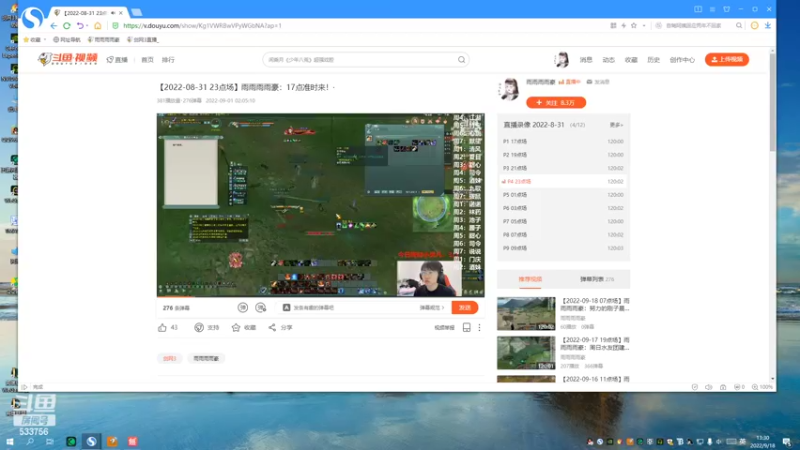Open 消息 messages in the header

coord(586,60)
